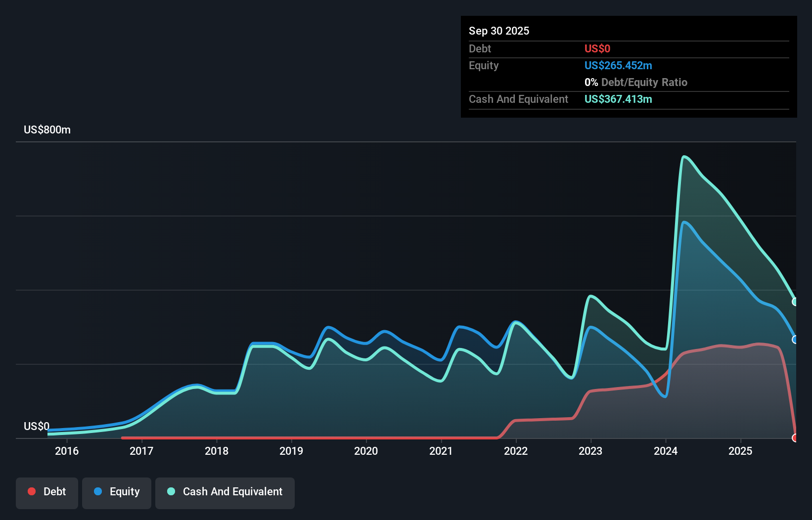812x520 pixels.
Task: Click the 2016 year label on axis
Action: pos(67,451)
